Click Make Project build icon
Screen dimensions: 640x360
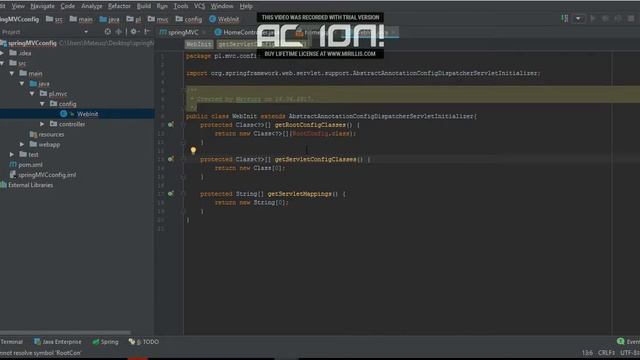click(564, 18)
